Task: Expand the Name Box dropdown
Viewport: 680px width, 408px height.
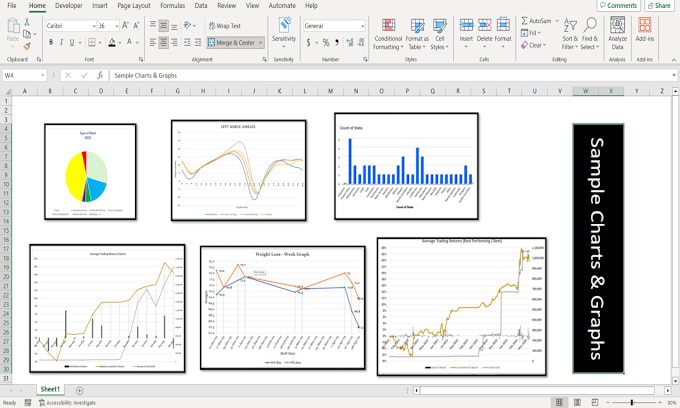Action: click(x=42, y=75)
